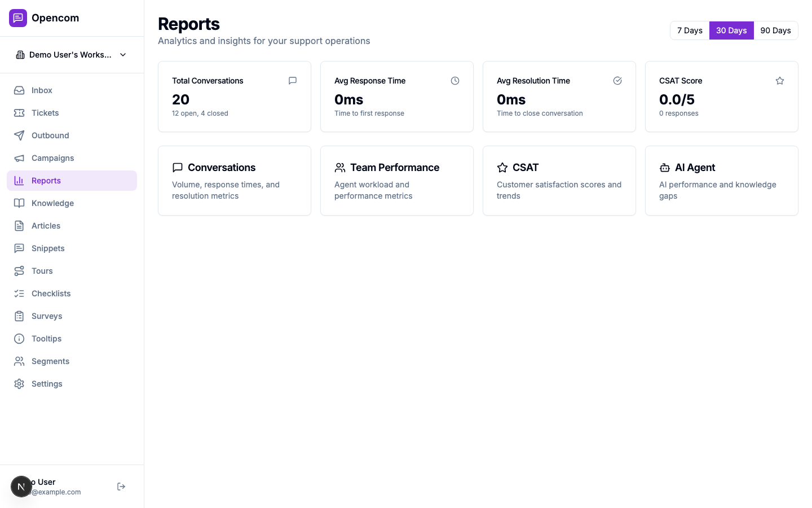Select the Campaigns megaphone icon
812x508 pixels.
(19, 157)
